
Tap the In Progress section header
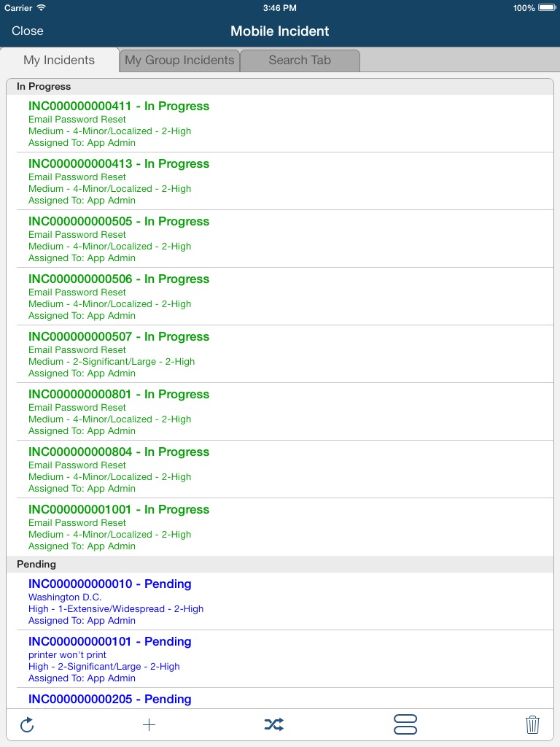[279, 87]
